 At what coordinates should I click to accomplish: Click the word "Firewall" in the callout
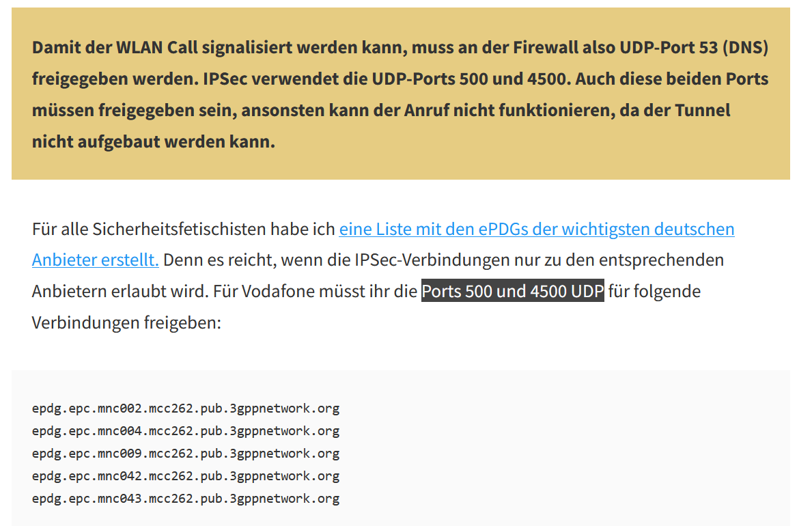545,48
